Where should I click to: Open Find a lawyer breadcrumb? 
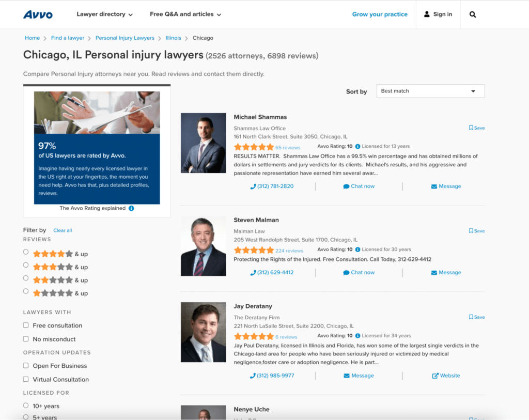68,38
